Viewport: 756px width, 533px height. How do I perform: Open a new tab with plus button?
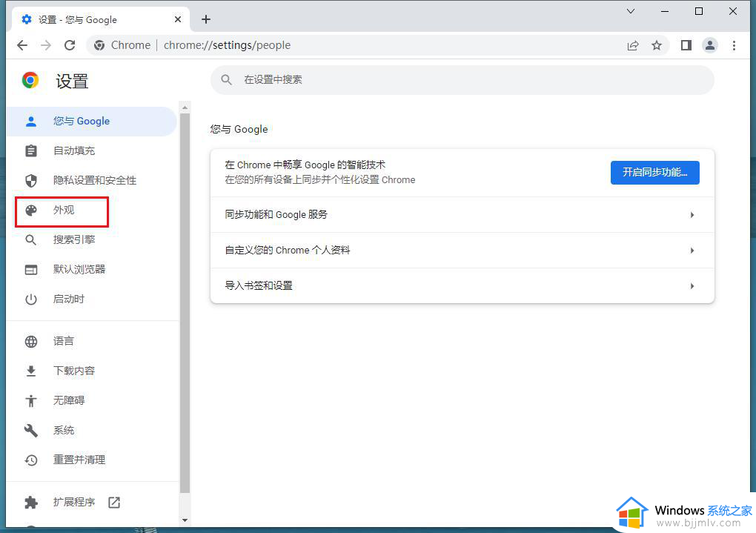(206, 19)
